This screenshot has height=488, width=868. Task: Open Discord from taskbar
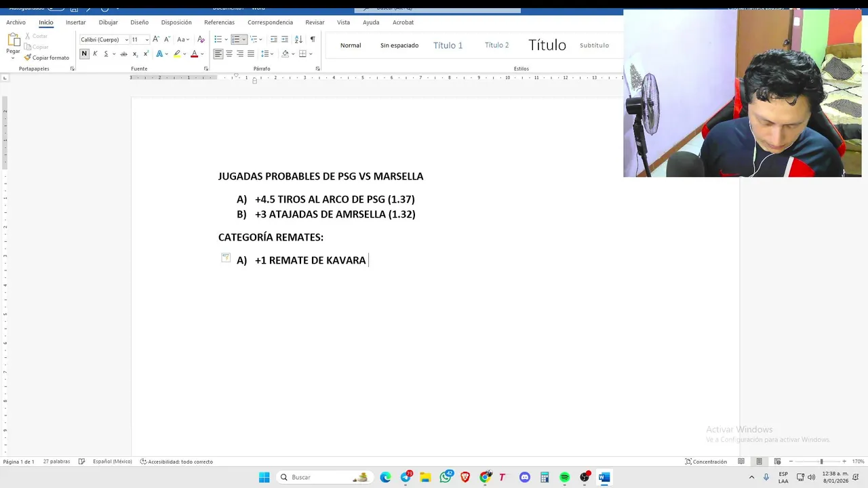point(524,477)
